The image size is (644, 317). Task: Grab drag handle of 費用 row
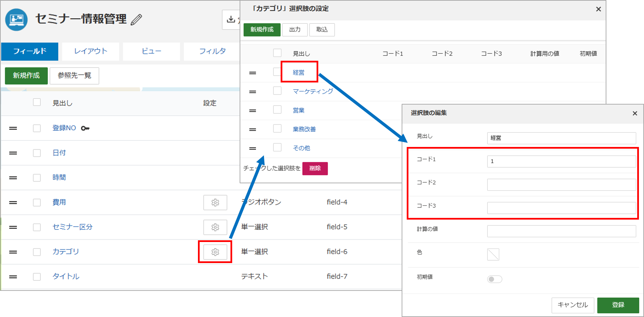click(13, 203)
